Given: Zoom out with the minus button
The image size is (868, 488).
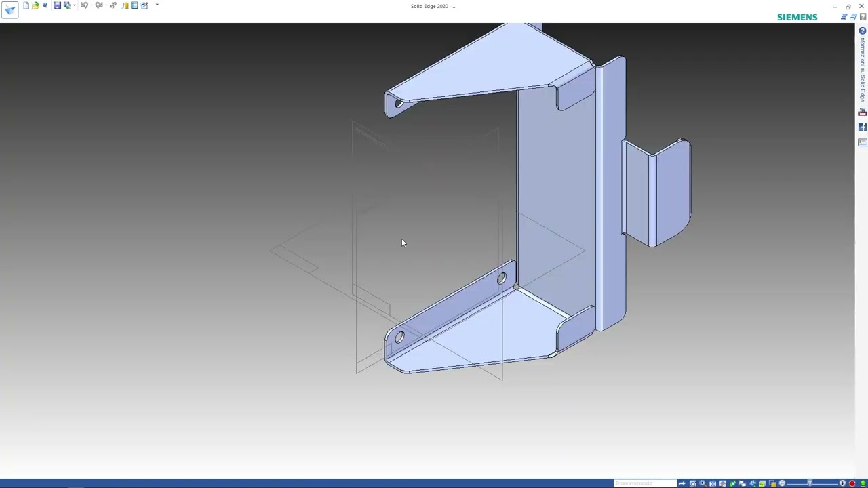Looking at the screenshot, I should coord(782,483).
